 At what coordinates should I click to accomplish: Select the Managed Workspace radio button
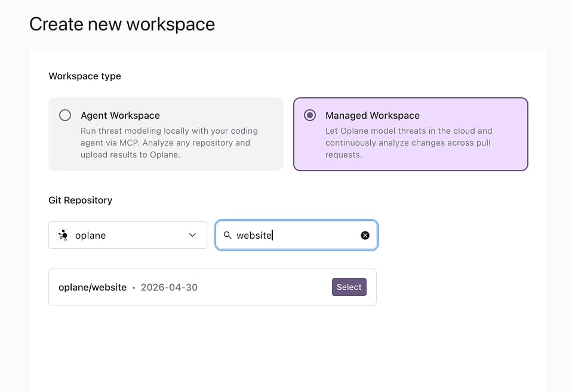(x=310, y=115)
